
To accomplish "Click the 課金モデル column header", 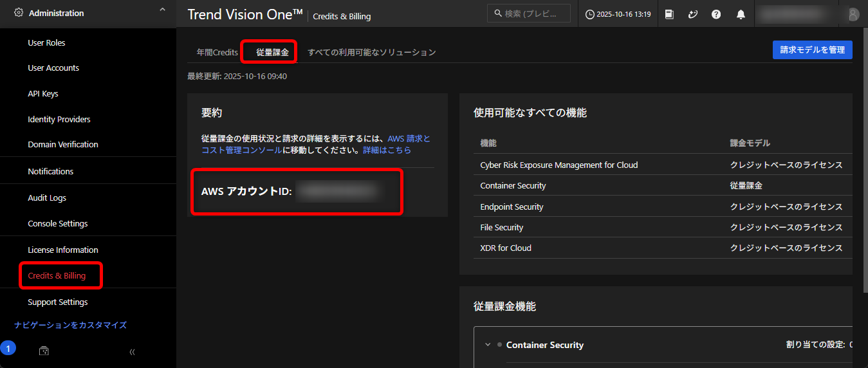I will [750, 143].
